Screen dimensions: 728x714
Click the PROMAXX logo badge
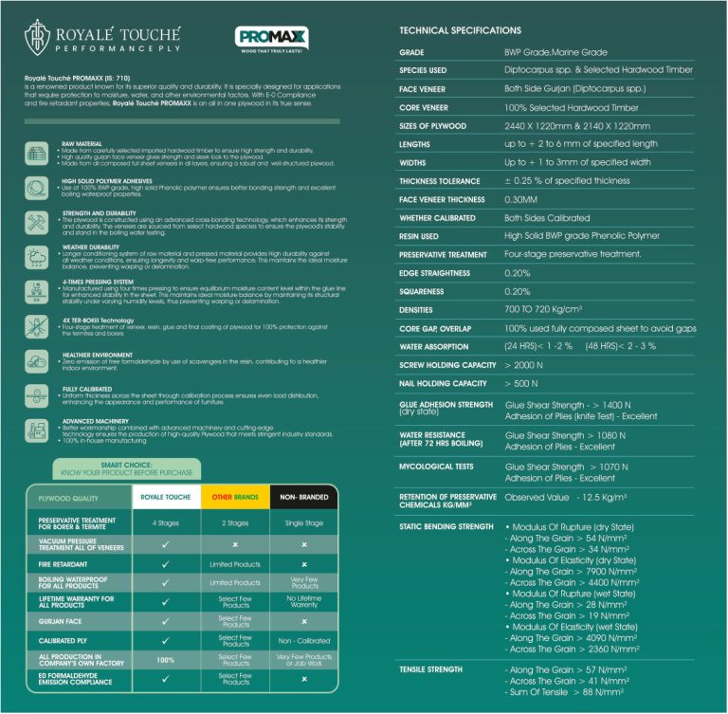tap(272, 39)
